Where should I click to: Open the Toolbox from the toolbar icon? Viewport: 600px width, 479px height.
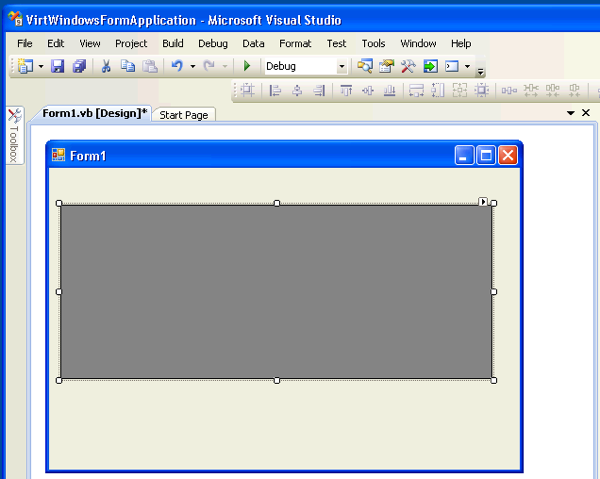(x=408, y=66)
